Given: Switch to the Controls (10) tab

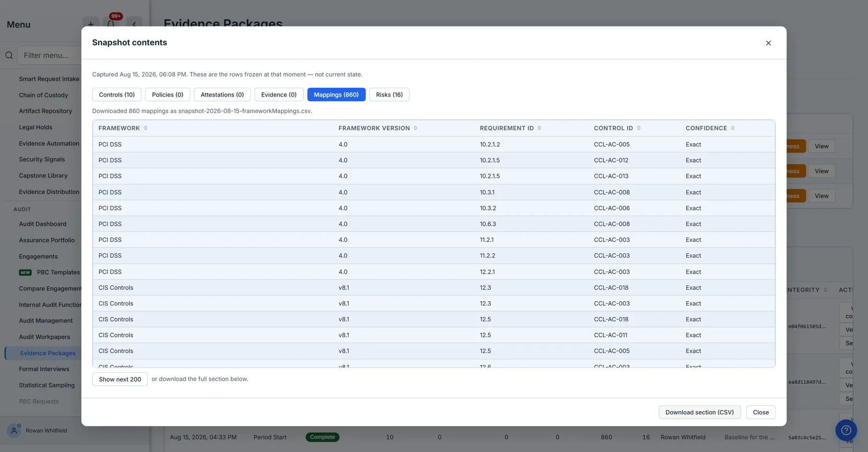Looking at the screenshot, I should click(117, 95).
